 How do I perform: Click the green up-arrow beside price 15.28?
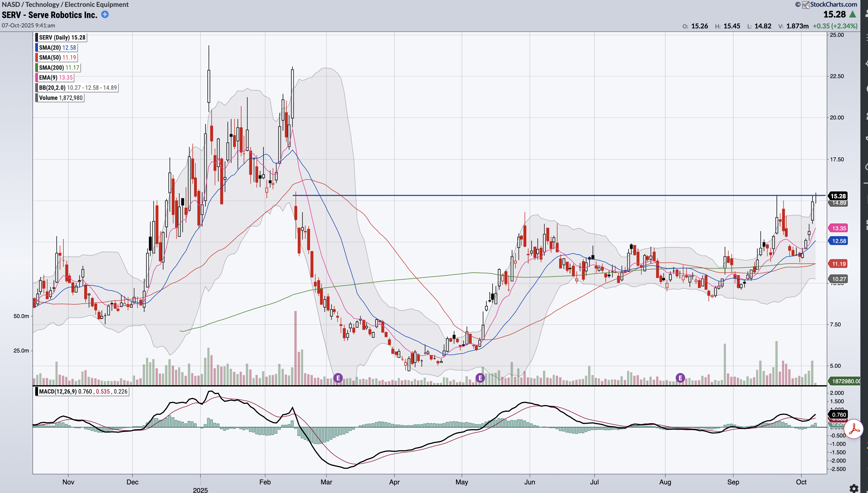coord(853,14)
